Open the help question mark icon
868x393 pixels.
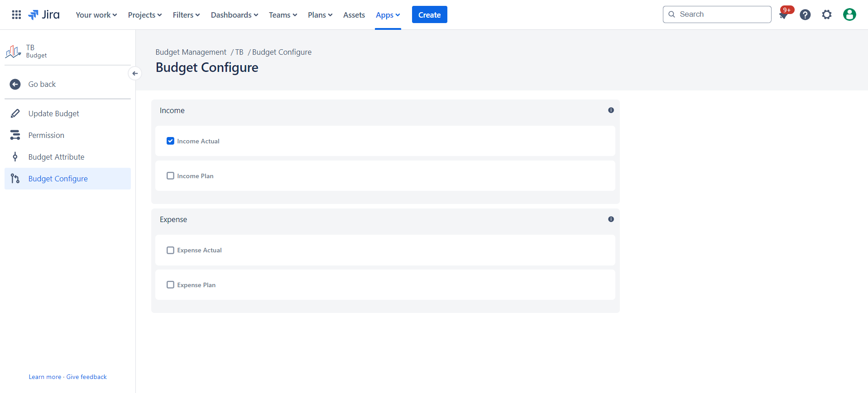coord(805,14)
